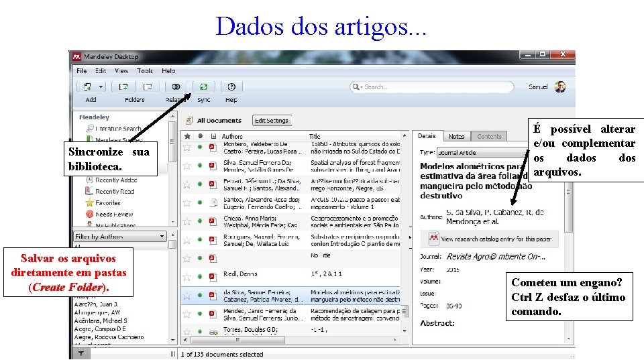This screenshot has width=644, height=362.
Task: Toggle read status dot for Santos, Alexandre row
Action: (200, 202)
